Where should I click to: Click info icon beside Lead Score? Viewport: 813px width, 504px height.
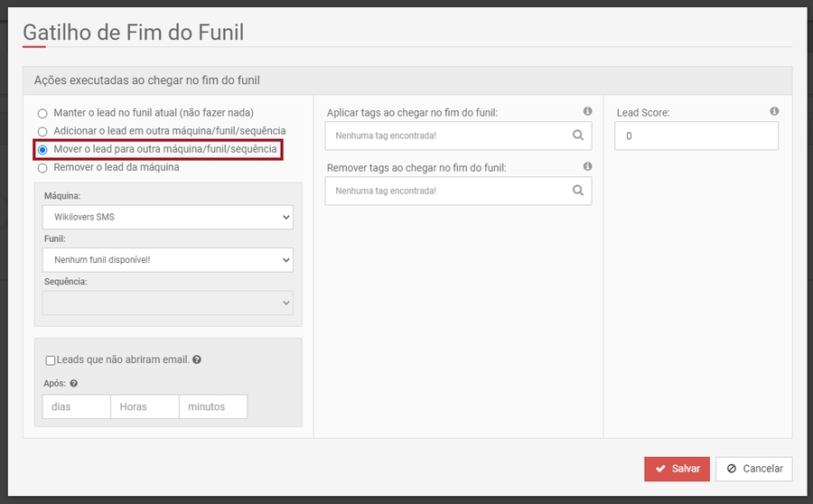(774, 111)
